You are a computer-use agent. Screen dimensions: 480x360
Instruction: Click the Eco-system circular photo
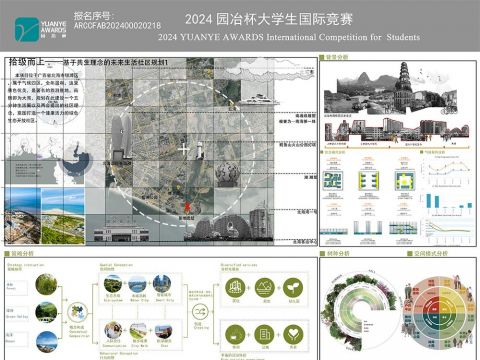(113, 284)
